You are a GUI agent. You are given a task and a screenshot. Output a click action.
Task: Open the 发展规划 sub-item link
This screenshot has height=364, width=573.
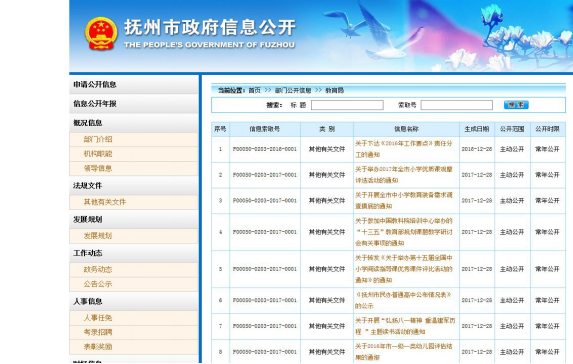point(98,236)
